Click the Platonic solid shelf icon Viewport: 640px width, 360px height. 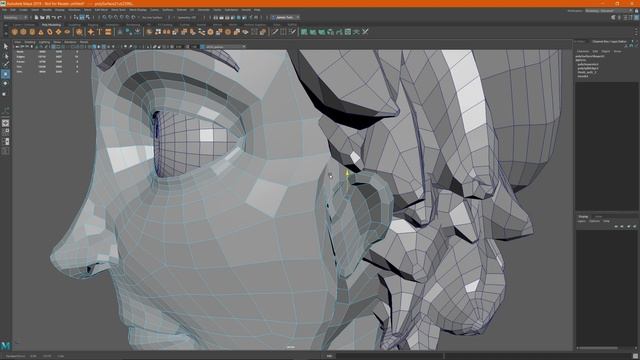[79, 31]
